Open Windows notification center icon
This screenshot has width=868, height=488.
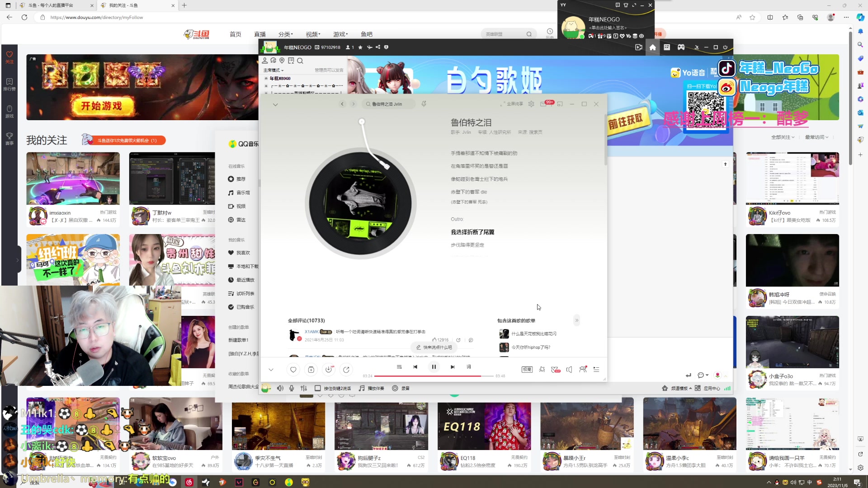[857, 483]
